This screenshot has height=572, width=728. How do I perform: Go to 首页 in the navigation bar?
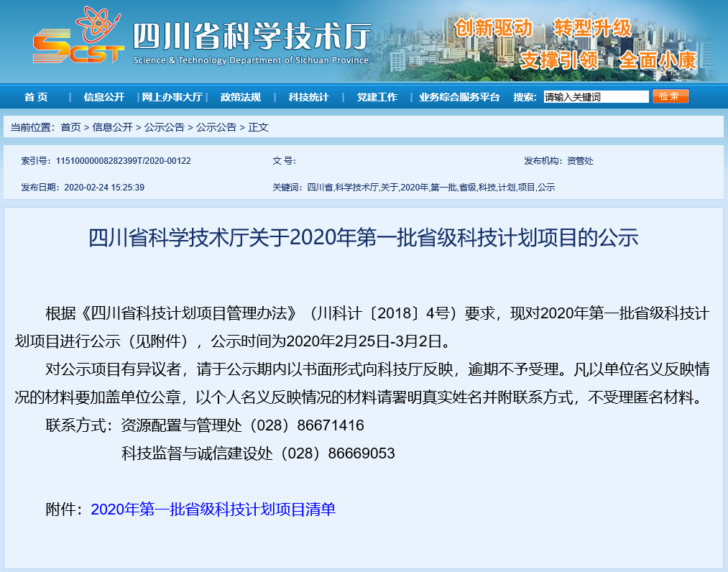[x=36, y=97]
